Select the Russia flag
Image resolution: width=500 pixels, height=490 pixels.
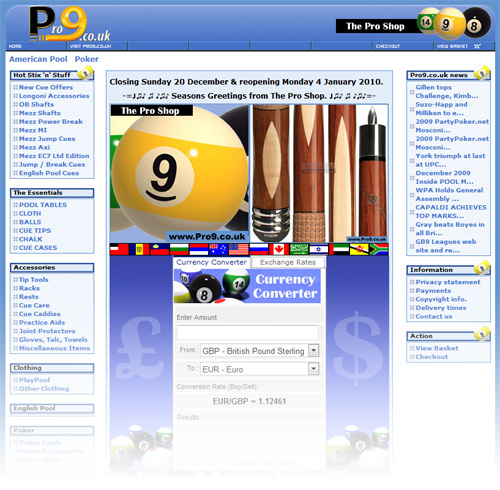(259, 249)
